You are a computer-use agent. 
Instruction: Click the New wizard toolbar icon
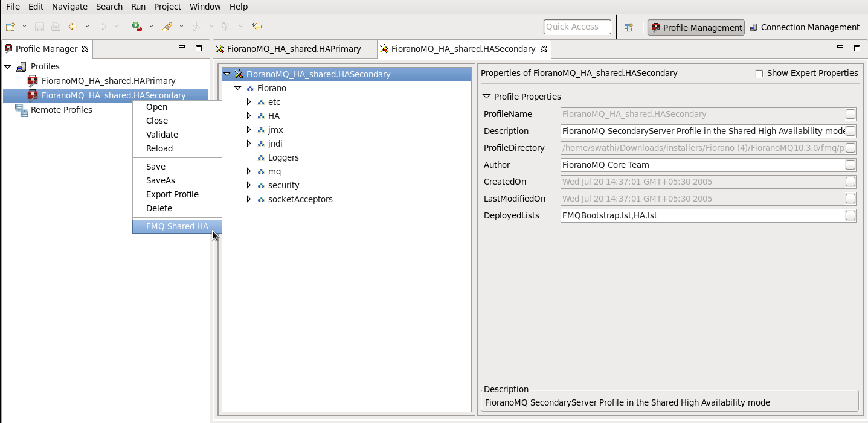tap(10, 27)
